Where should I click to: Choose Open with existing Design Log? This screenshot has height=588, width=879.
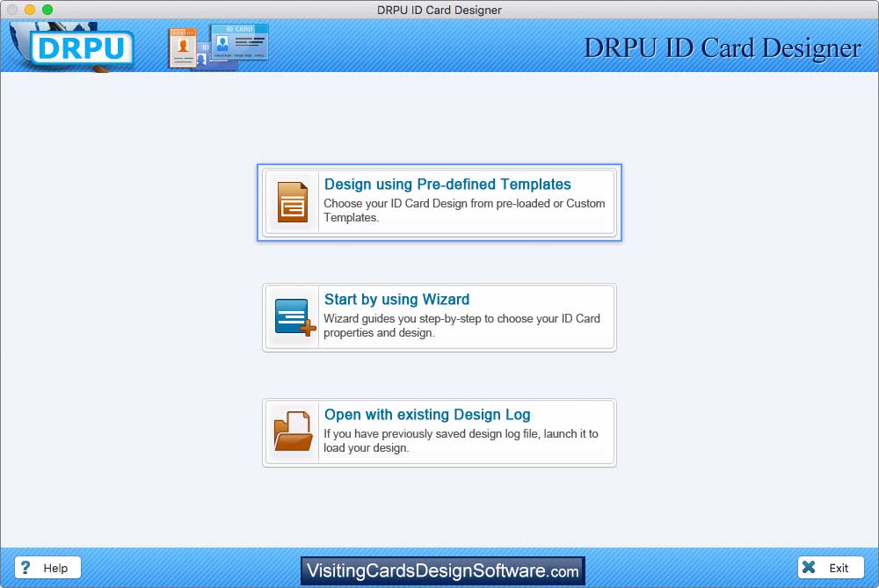point(439,432)
